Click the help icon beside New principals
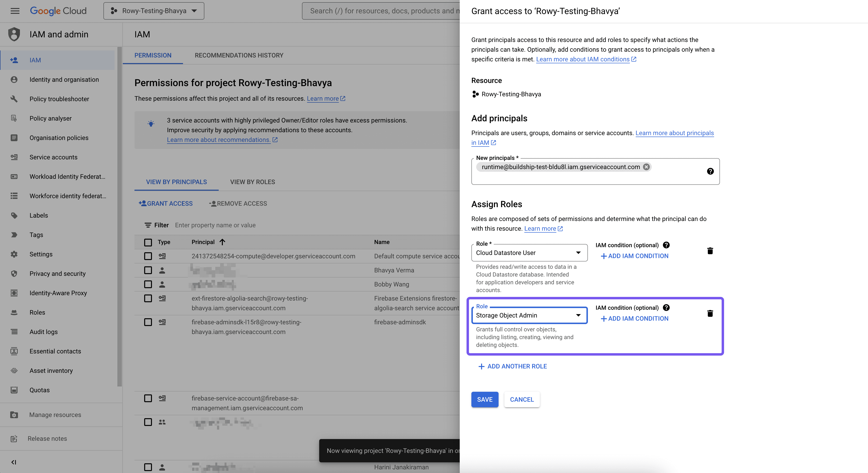 (x=710, y=171)
